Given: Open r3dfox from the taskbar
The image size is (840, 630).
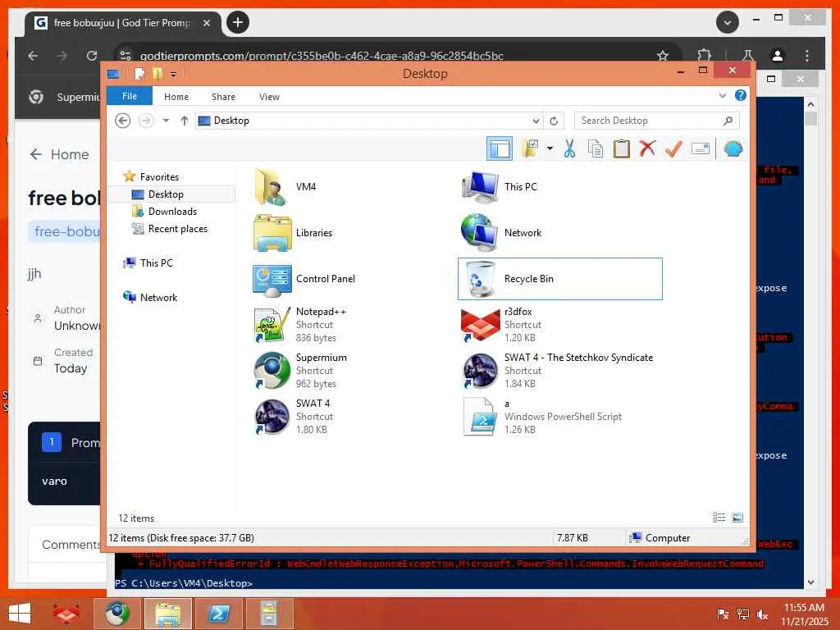Looking at the screenshot, I should [66, 614].
